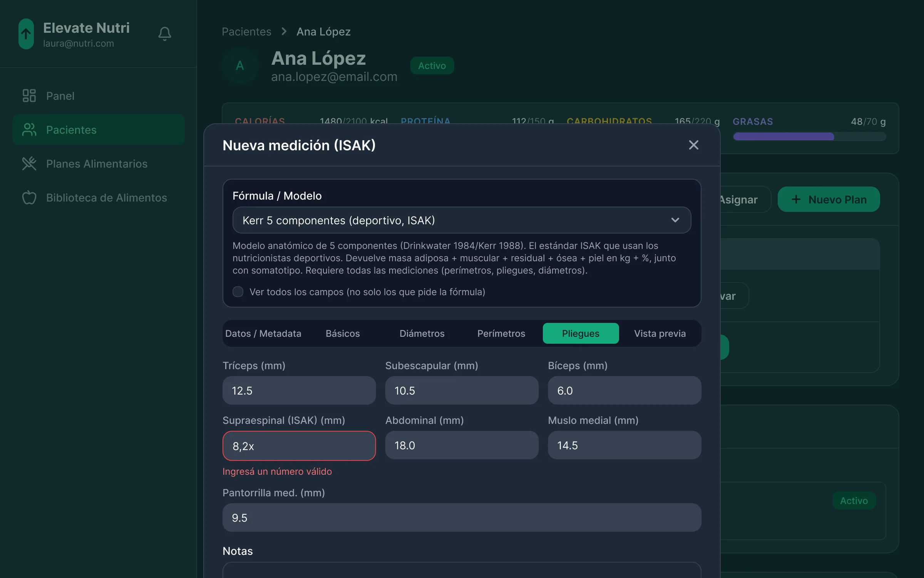Open Planes Alimentarios in the sidebar
924x578 pixels.
99,163
